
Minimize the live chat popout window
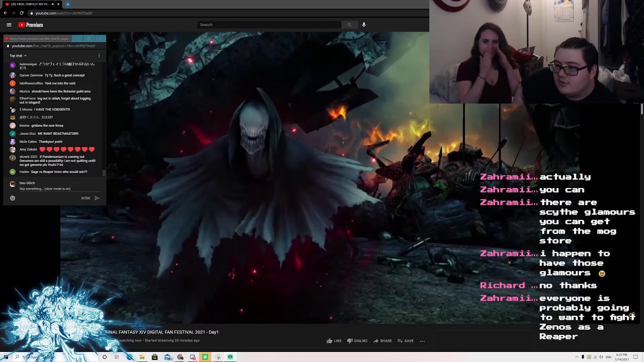click(78, 38)
